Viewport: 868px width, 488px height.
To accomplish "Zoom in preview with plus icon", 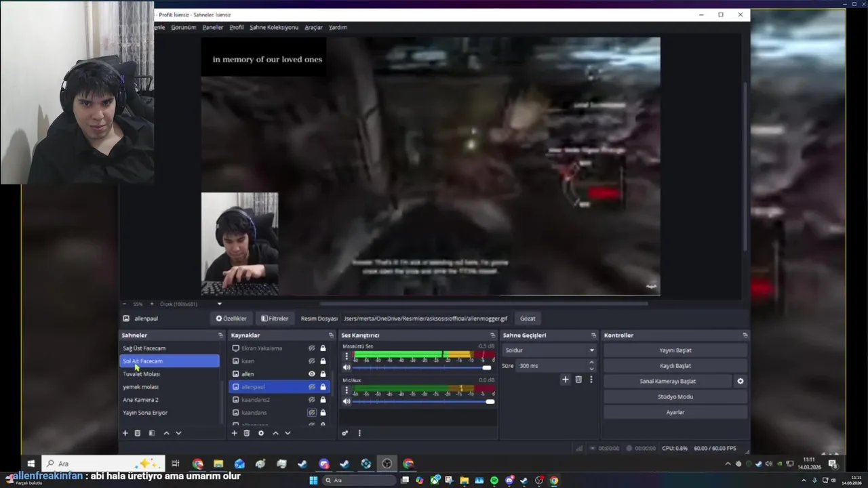I will point(151,304).
